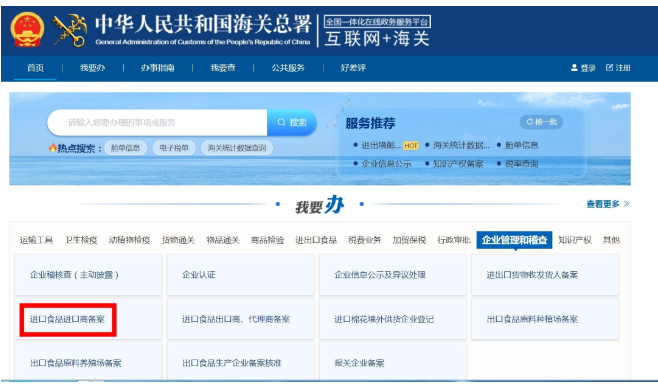Open recommended service 海关统计数据...

coord(461,145)
